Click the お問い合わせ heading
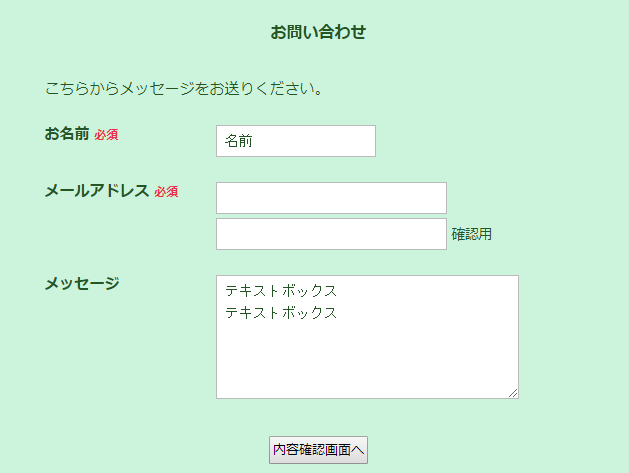 tap(318, 32)
